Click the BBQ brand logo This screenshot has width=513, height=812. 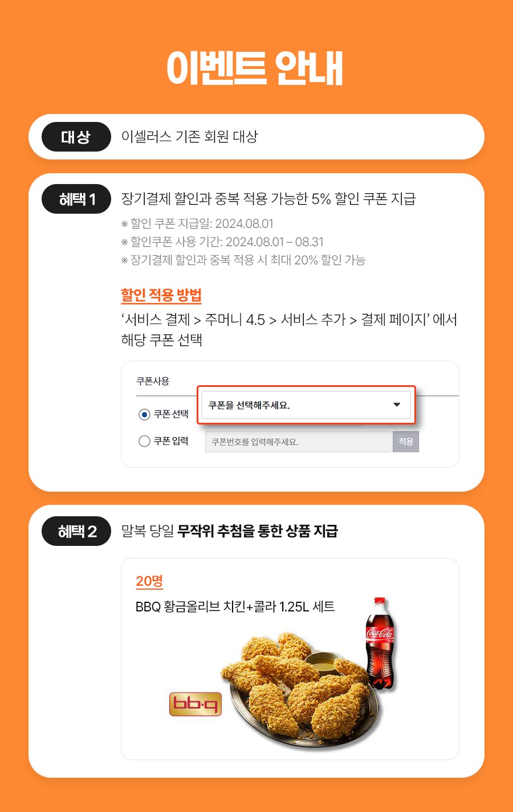click(196, 704)
